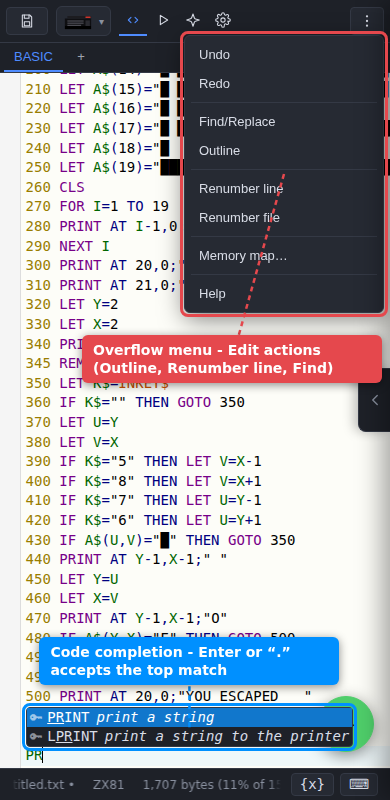Select Outline menu entry
Viewport: 390px width, 800px height.
[x=284, y=151]
